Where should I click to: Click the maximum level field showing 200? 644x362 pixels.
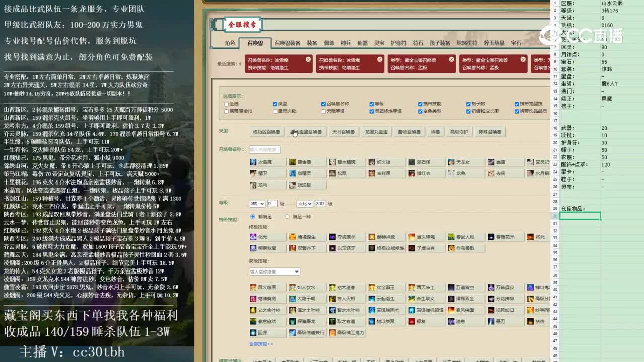(x=320, y=204)
